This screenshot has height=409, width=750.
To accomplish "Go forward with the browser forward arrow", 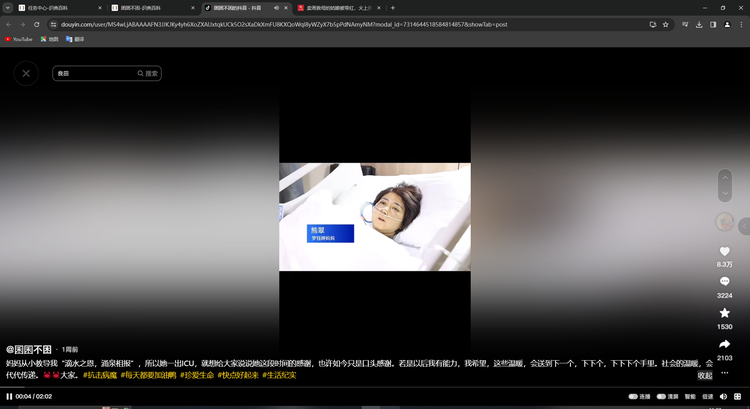I will click(x=22, y=24).
